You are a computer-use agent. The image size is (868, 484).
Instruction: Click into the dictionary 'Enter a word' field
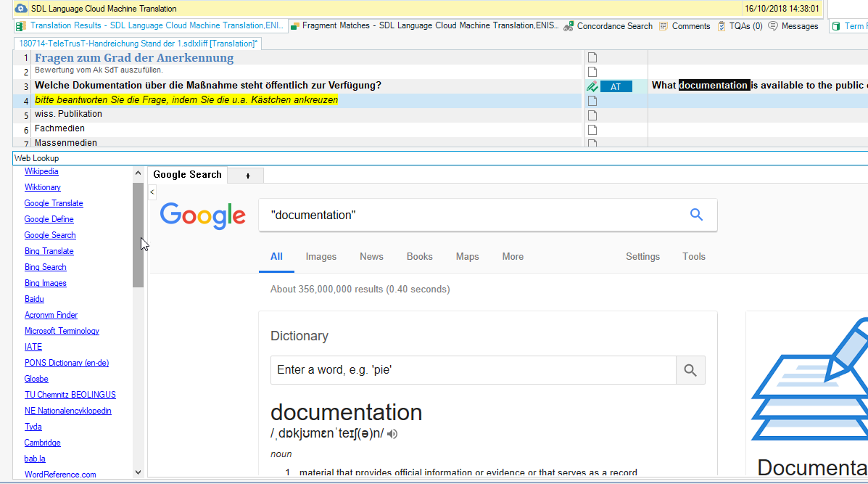point(473,371)
